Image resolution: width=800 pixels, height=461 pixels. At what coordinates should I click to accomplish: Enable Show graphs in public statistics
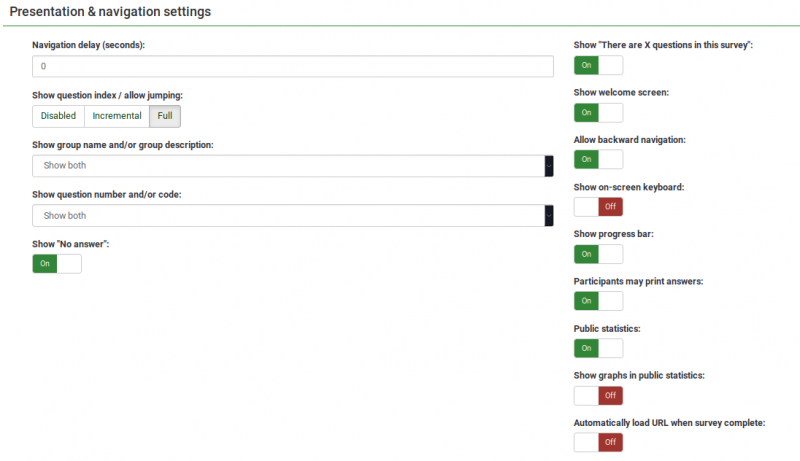[x=598, y=395]
